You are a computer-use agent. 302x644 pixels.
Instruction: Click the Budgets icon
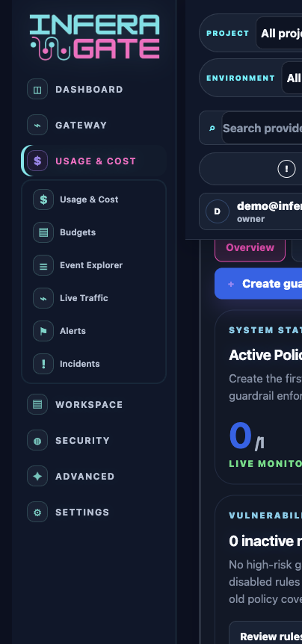(43, 232)
